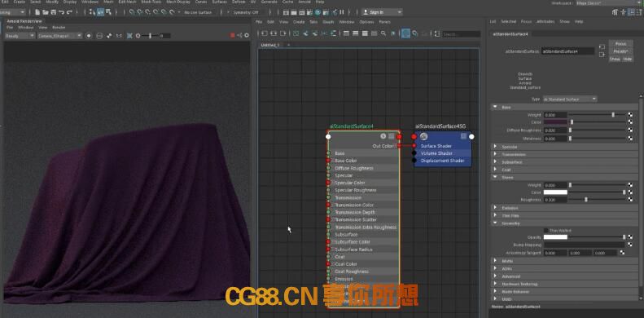Click the map checker button for Diffuse Roughness
The width and height of the screenshot is (644, 318).
(x=630, y=130)
